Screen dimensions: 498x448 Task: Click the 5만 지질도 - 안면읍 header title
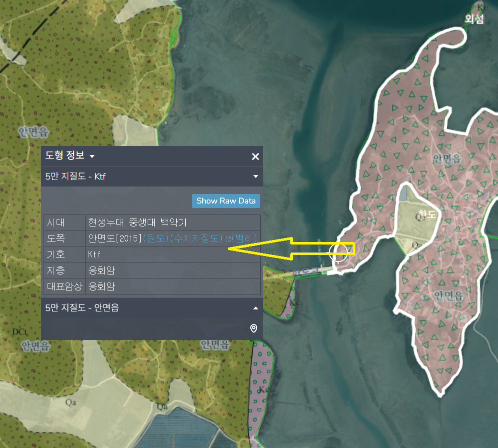(x=82, y=308)
